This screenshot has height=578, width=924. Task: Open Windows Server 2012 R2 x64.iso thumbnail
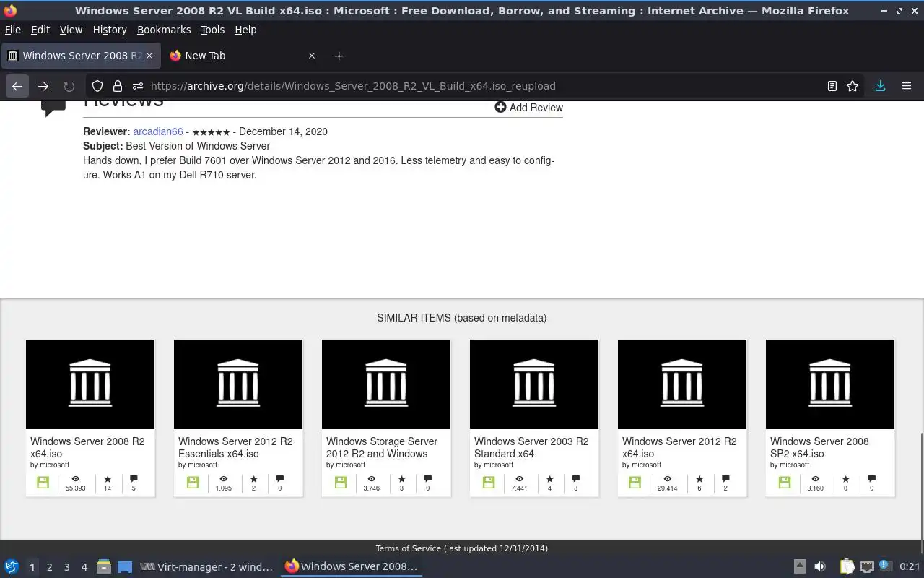[682, 384]
